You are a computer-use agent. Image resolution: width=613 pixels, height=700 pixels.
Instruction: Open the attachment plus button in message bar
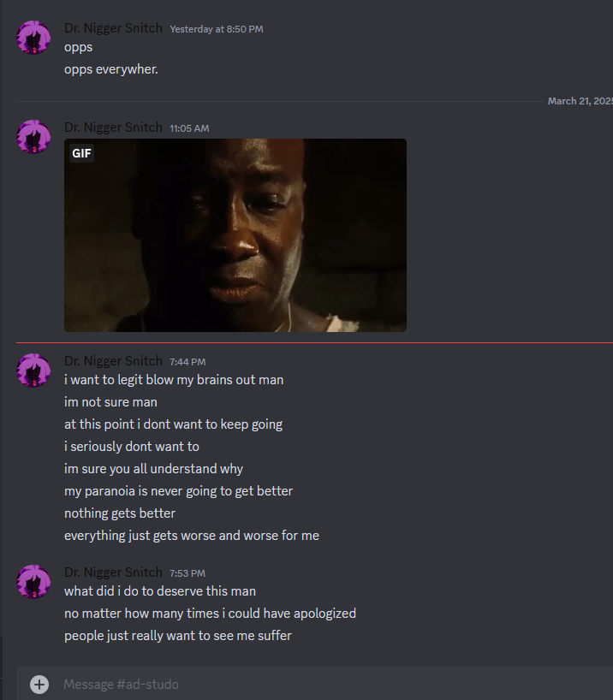[39, 684]
